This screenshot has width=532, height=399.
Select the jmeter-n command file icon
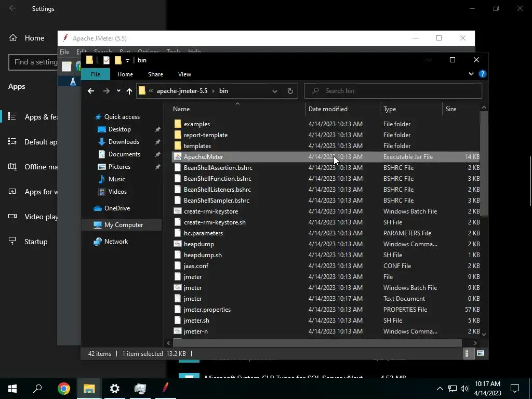point(178,331)
